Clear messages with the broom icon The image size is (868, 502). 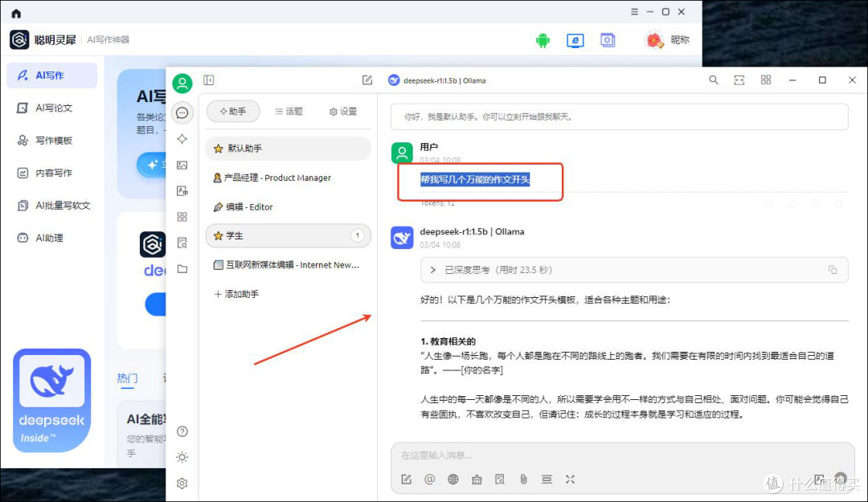coord(477,480)
